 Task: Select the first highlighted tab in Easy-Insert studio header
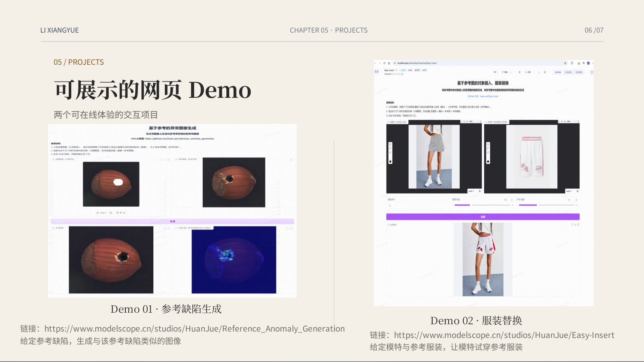pyautogui.click(x=558, y=72)
